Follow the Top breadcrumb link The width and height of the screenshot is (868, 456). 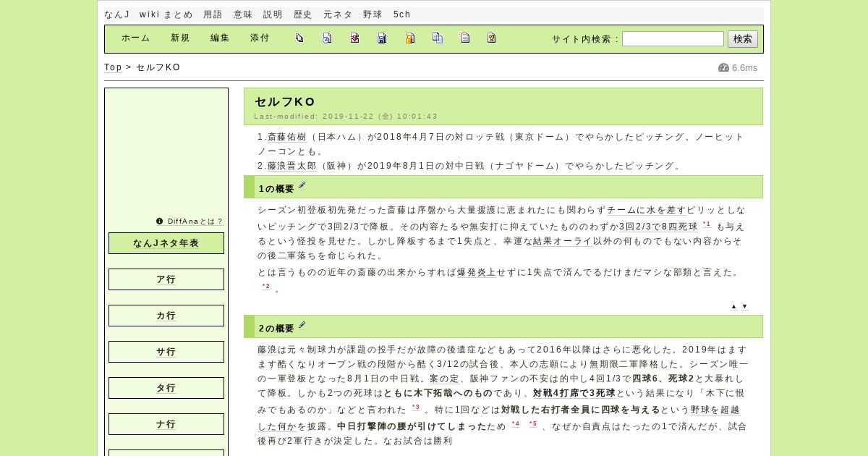coord(113,67)
